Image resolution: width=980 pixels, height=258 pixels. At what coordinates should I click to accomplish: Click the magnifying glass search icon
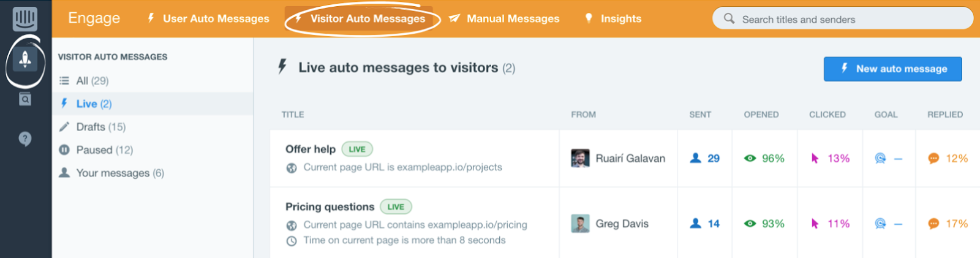(x=729, y=18)
